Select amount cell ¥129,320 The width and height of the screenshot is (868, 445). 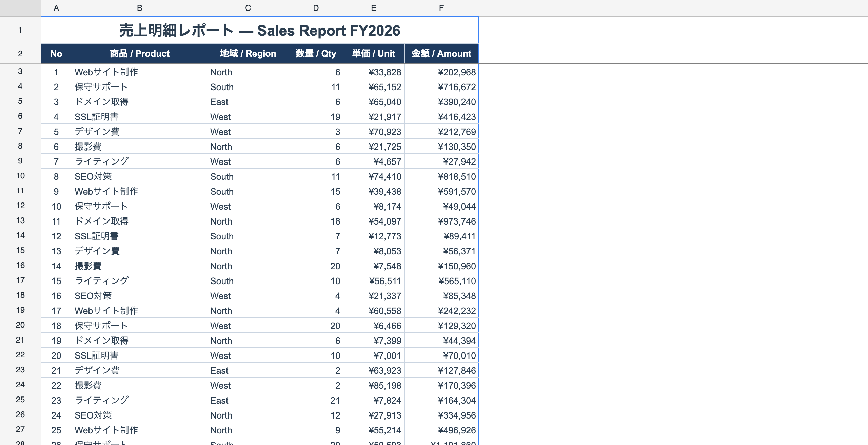point(441,326)
